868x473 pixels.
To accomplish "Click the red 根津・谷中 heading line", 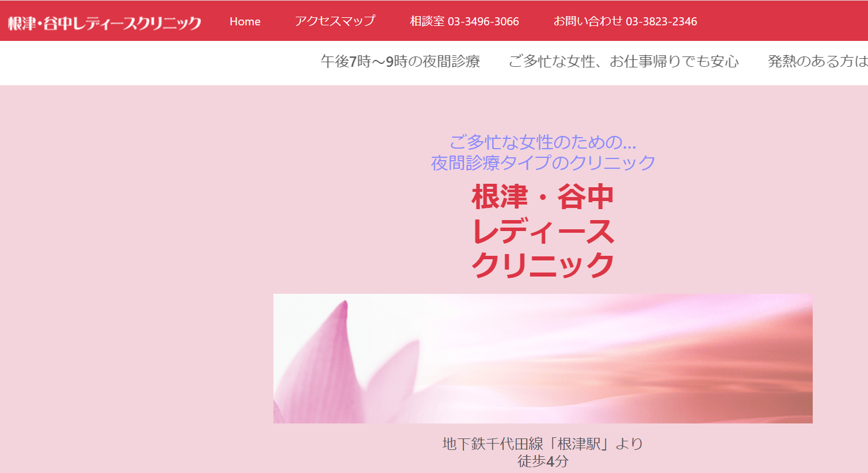I will pos(542,197).
